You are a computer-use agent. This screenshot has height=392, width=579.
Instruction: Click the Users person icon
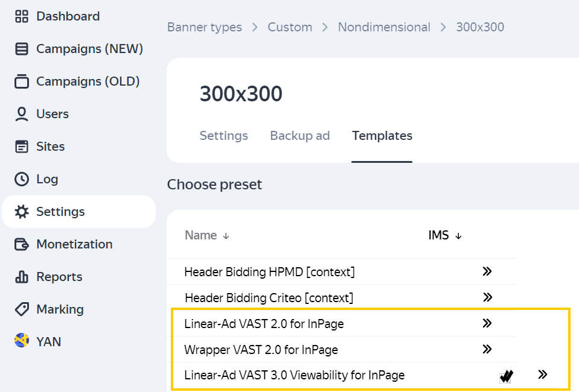coord(22,114)
